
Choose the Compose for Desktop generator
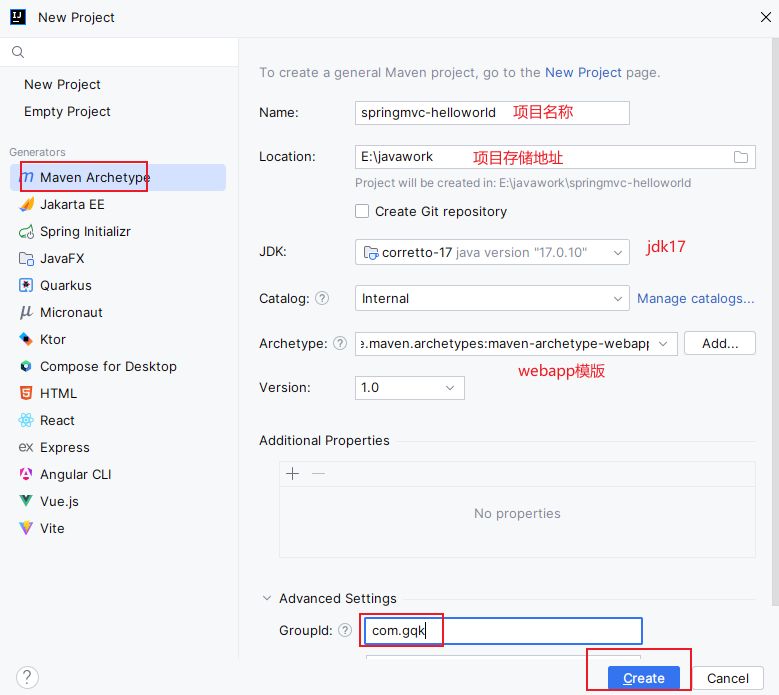click(118, 366)
